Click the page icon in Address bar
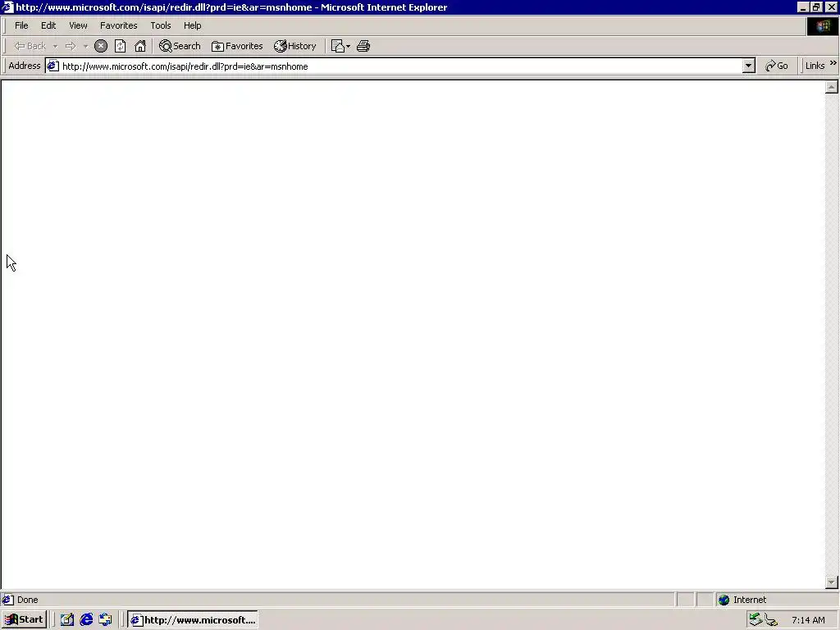The height and width of the screenshot is (630, 840). tap(52, 66)
